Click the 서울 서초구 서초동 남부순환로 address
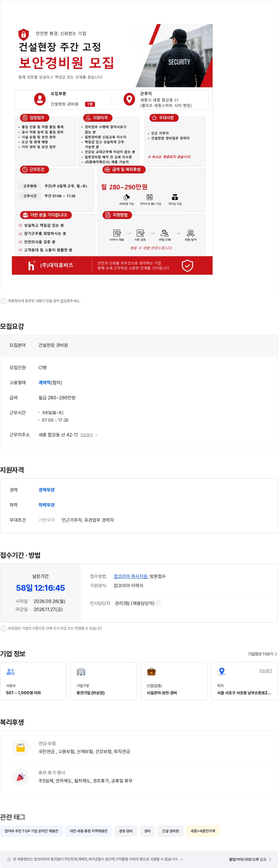278x868 pixels. pyautogui.click(x=244, y=693)
